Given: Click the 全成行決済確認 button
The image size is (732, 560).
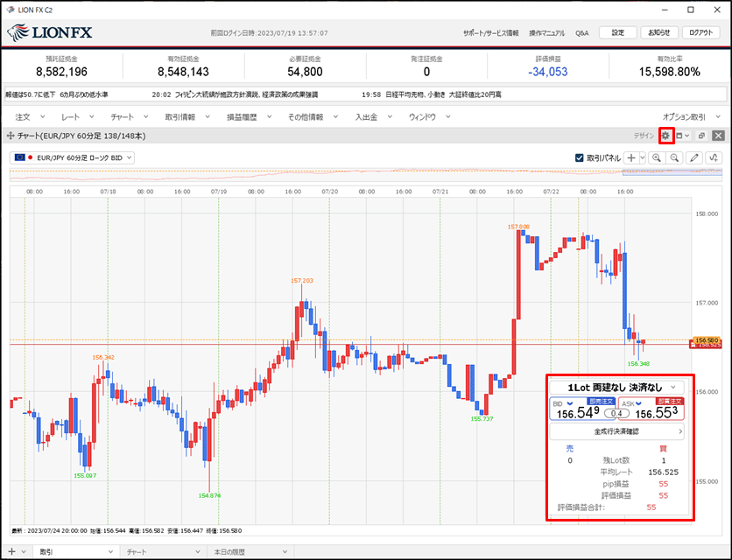Looking at the screenshot, I should (x=616, y=431).
